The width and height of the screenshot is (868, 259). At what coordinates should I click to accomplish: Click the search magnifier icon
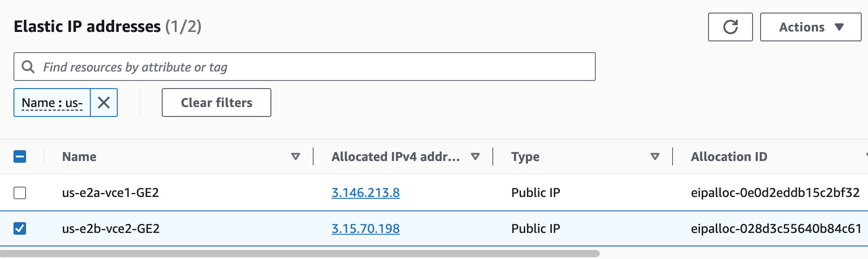click(28, 67)
